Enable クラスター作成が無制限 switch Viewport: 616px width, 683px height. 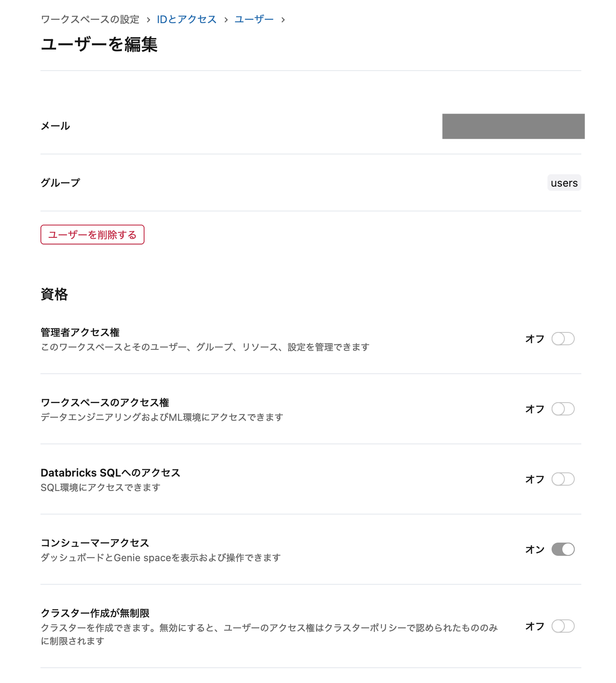coord(563,626)
